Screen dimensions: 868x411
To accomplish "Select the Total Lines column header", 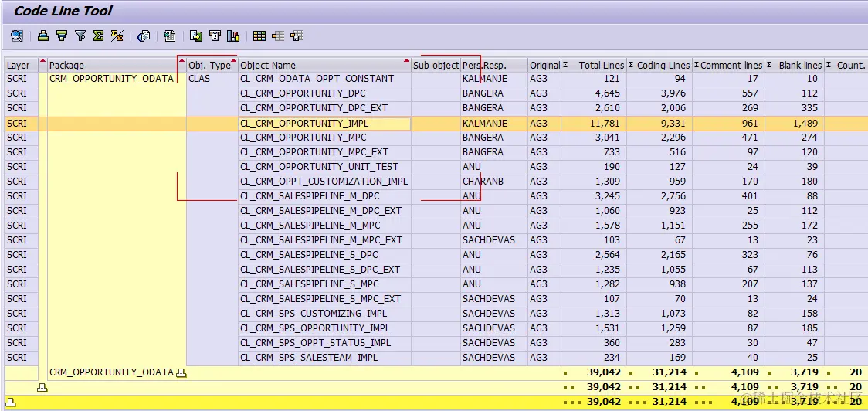I will click(593, 65).
